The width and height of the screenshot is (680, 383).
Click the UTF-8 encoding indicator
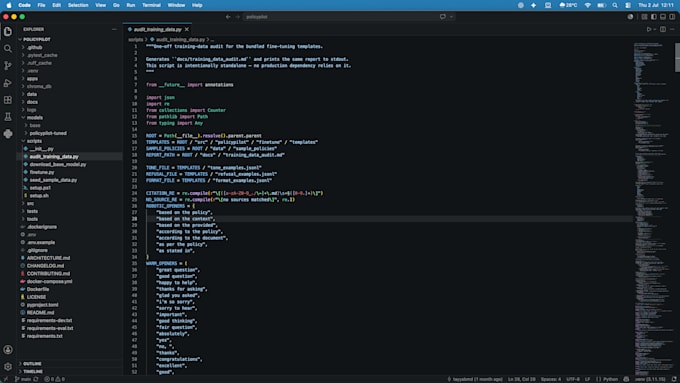point(573,379)
